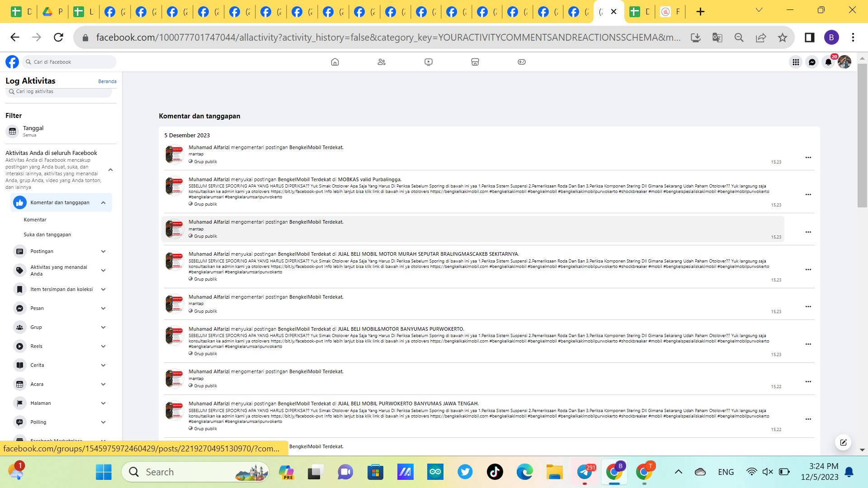Expand the Item tersimpan dan koleksi category

(x=104, y=289)
